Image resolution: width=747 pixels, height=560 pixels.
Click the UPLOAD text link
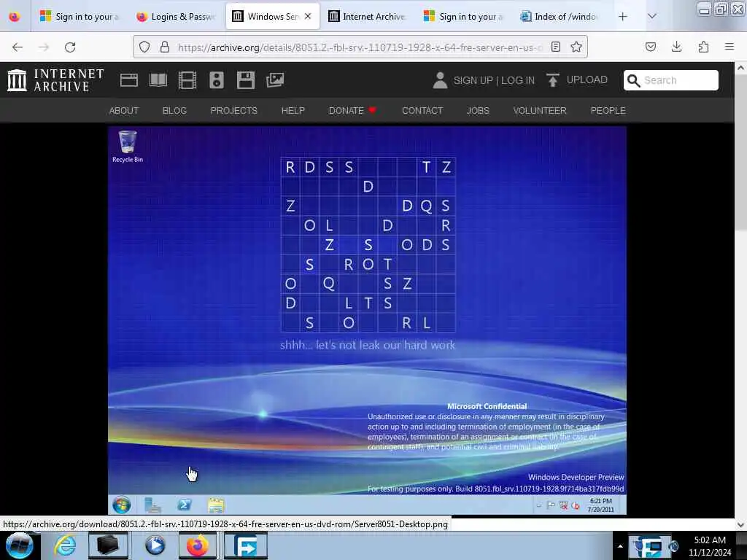coord(587,79)
